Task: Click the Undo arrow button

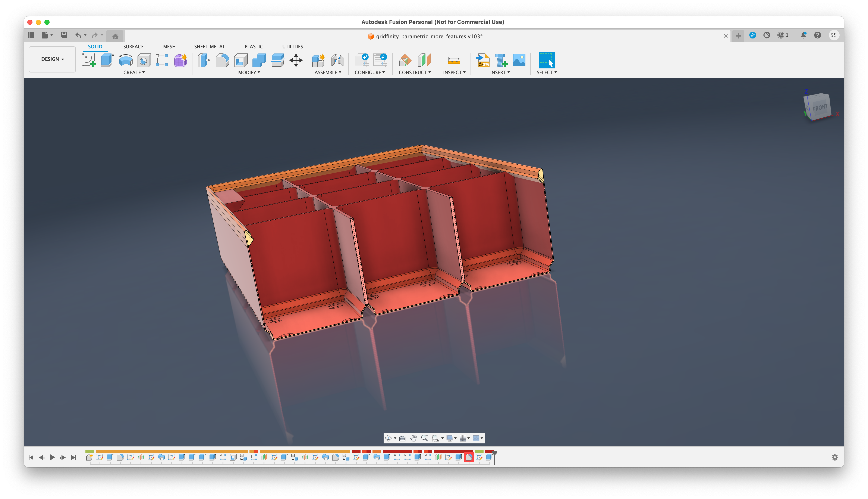Action: [x=78, y=35]
